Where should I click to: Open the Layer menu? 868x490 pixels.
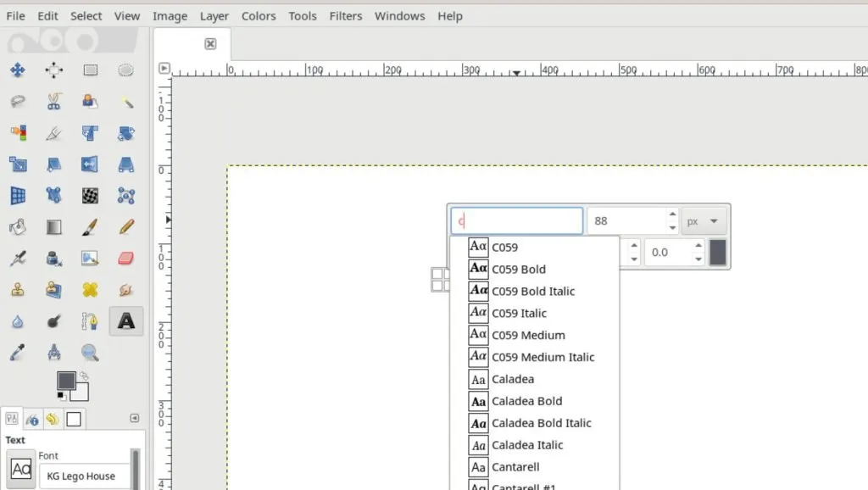click(x=214, y=16)
